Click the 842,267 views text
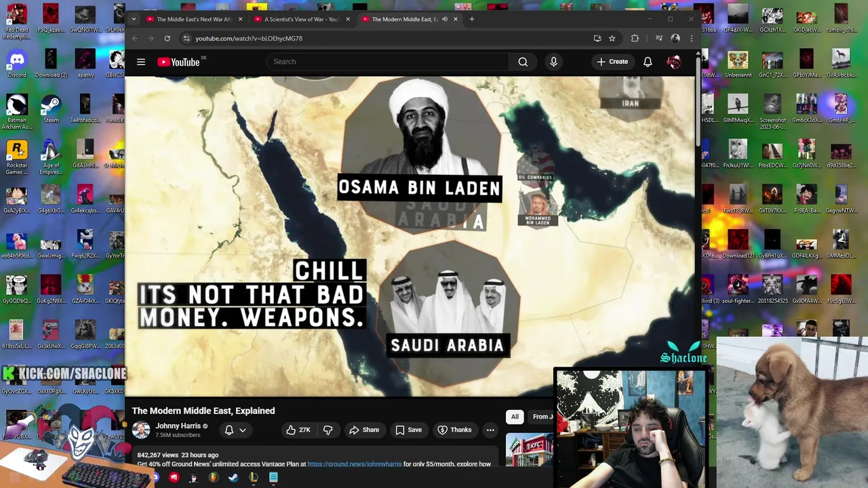Screen dimensions: 868x488 click(x=159, y=455)
